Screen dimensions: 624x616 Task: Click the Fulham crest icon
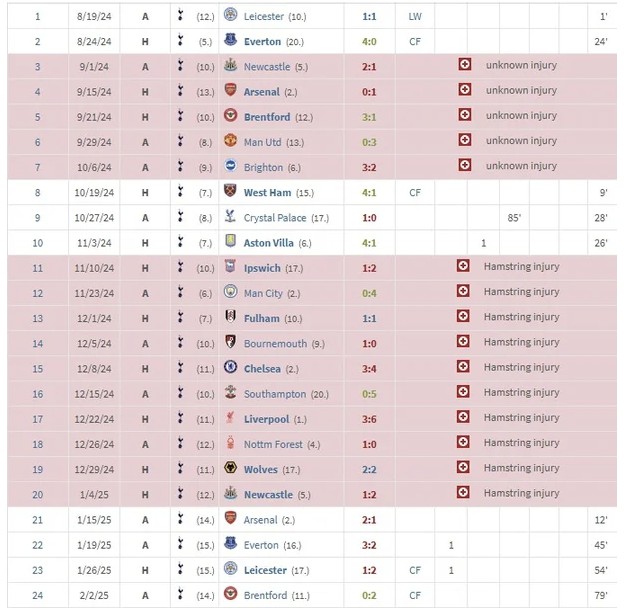pos(231,319)
